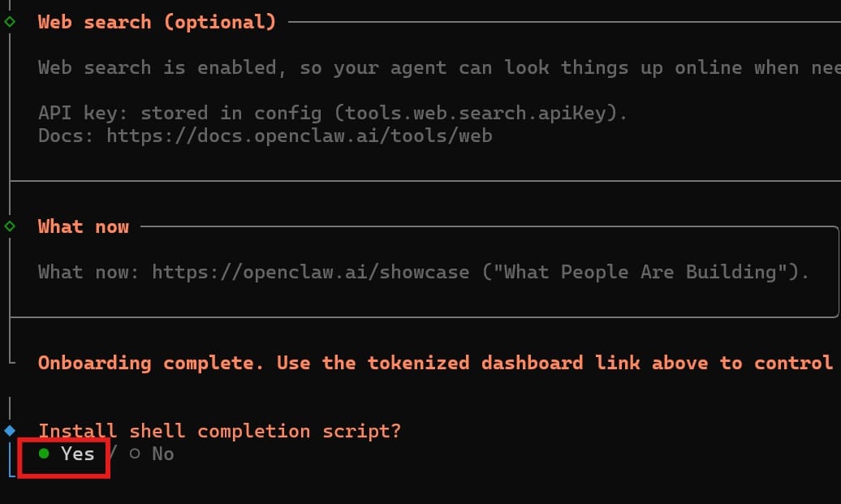Select the "What now" section heading
The image size is (841, 504).
point(83,226)
